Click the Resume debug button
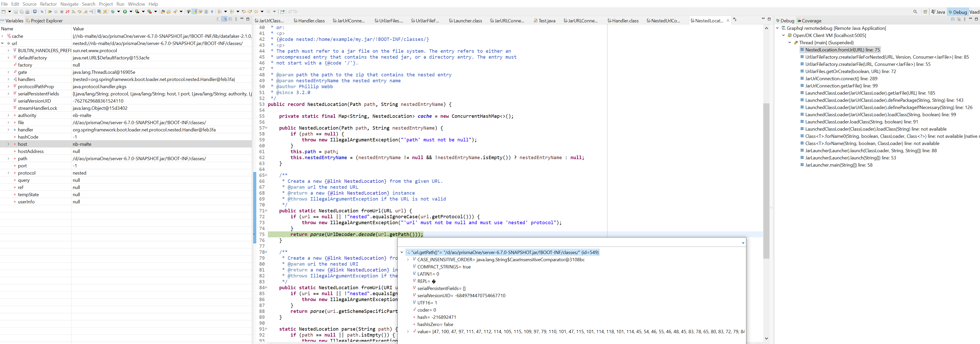The height and width of the screenshot is (344, 980). tap(50, 12)
